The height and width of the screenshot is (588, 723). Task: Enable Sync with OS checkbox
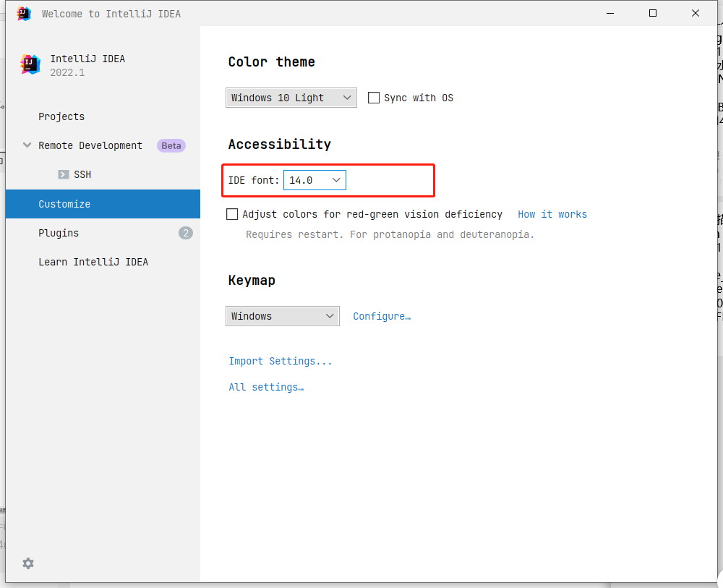click(x=374, y=98)
